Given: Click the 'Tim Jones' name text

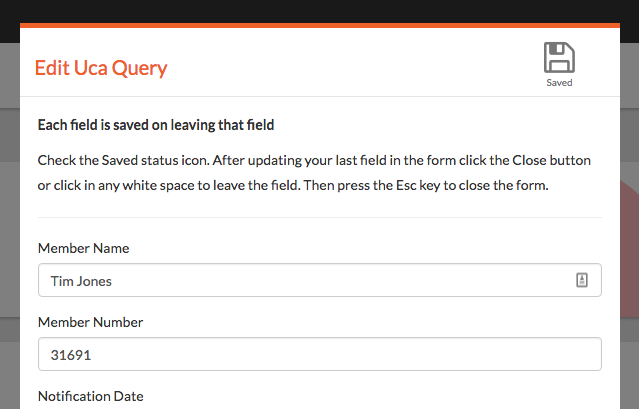Looking at the screenshot, I should tap(81, 281).
